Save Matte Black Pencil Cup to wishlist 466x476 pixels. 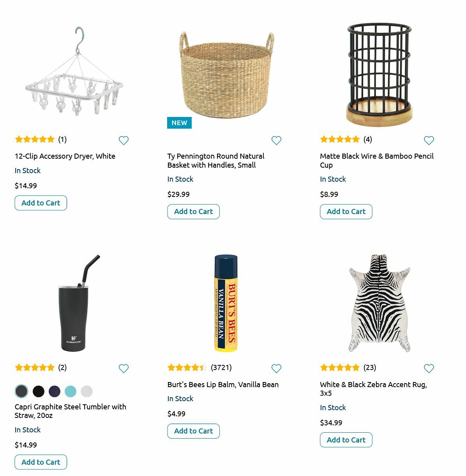(429, 140)
